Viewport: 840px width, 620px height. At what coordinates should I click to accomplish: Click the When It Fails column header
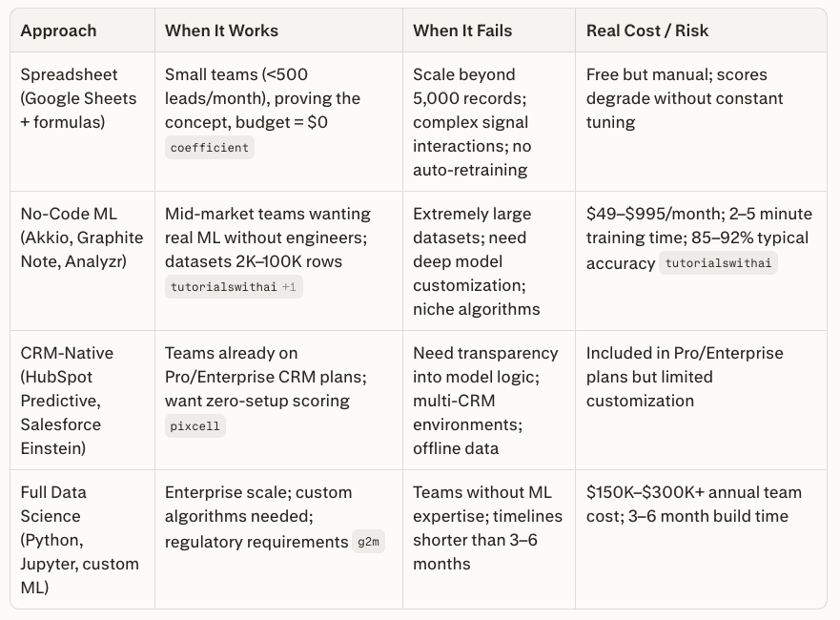(x=461, y=31)
